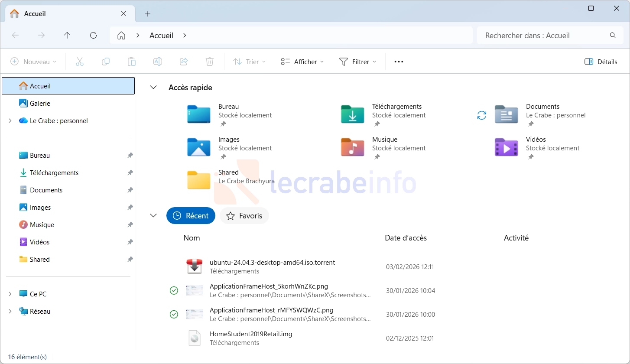Click the Cut scissors icon
630x364 pixels.
click(x=80, y=62)
